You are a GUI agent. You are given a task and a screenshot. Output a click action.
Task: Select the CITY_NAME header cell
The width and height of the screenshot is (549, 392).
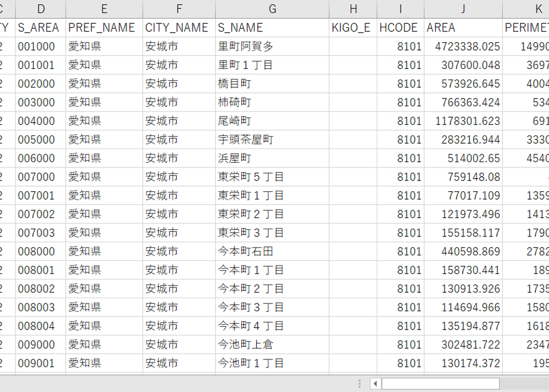pos(179,28)
